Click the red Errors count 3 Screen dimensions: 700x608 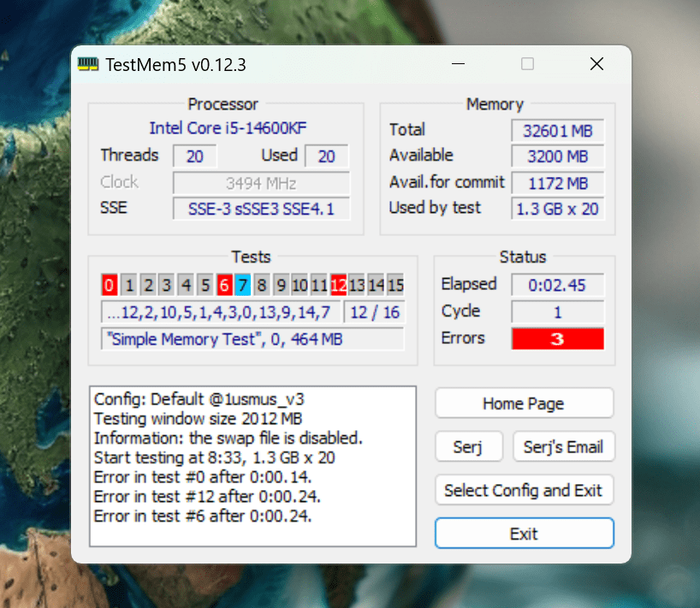[x=558, y=339]
